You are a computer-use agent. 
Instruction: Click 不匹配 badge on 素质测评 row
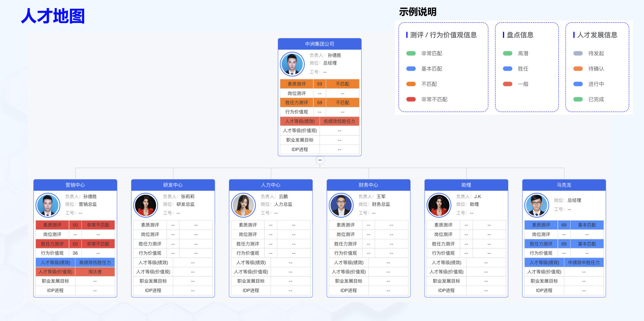(x=342, y=84)
